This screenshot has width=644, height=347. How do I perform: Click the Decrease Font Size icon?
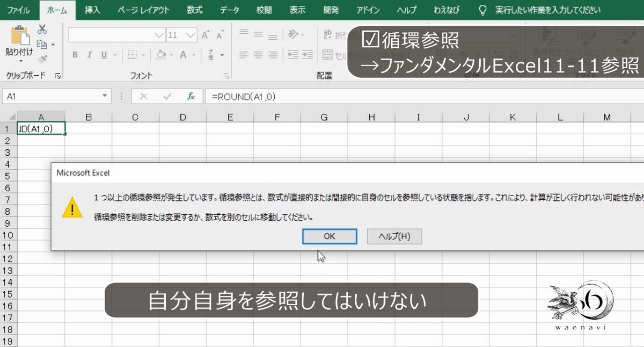pos(219,35)
